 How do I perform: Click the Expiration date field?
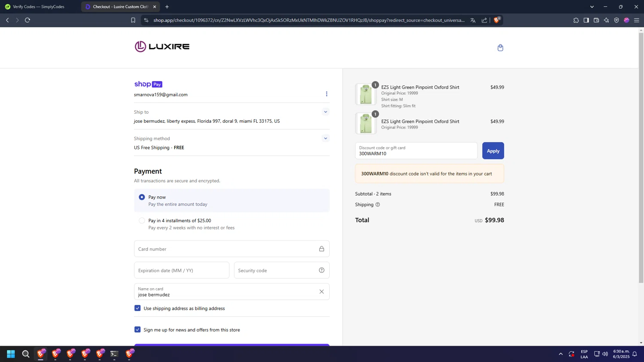[x=182, y=270]
